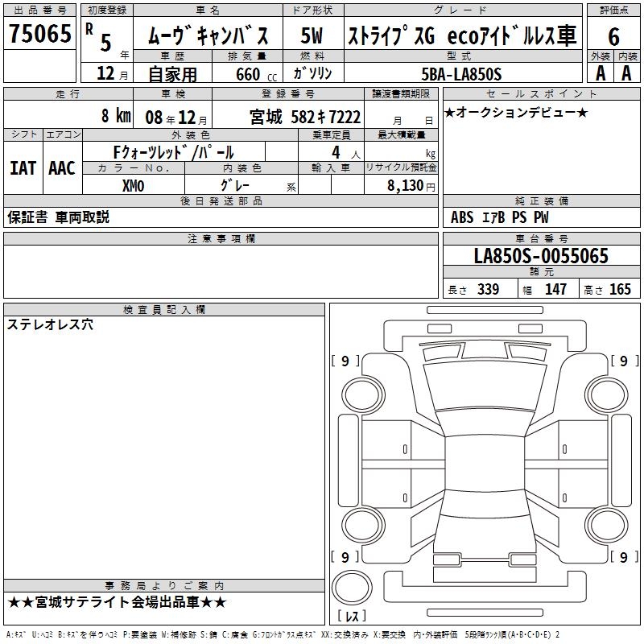Select exterior color Fクォーツレッド/パール
Viewport: 644px width, 644px height.
pyautogui.click(x=173, y=152)
